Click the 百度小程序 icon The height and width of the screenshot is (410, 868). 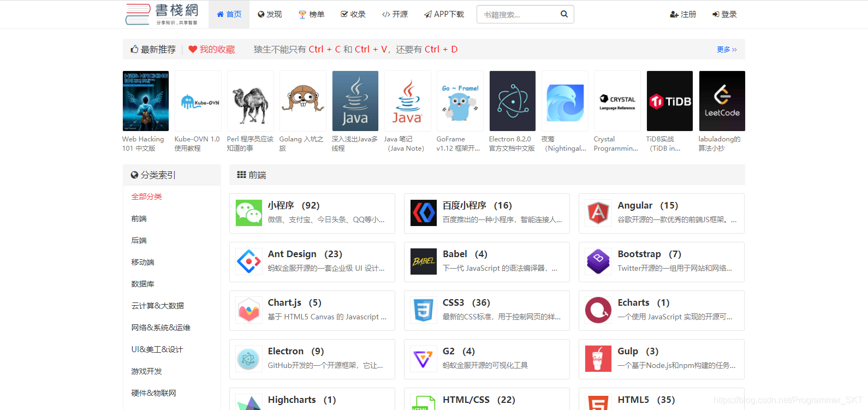(x=424, y=213)
